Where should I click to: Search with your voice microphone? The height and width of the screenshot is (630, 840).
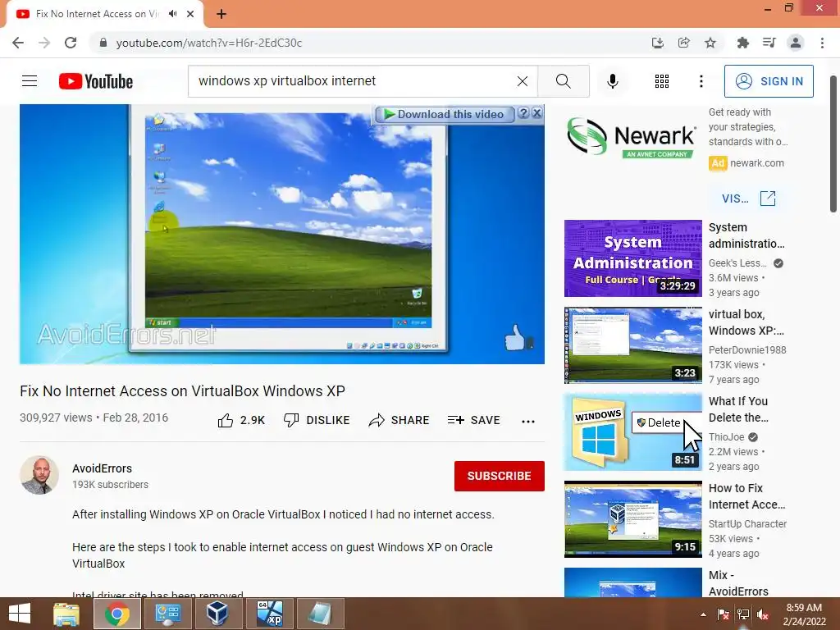click(613, 81)
